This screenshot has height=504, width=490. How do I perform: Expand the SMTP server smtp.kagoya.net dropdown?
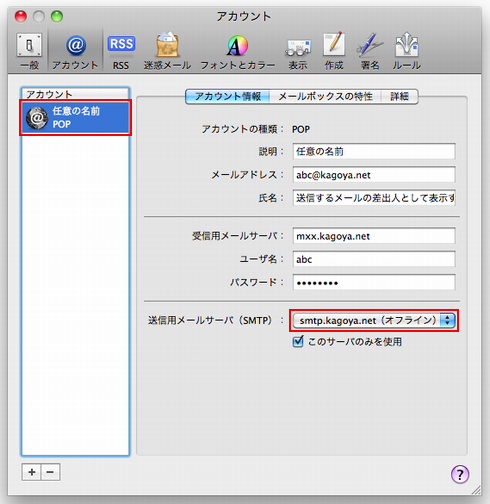coord(374,320)
